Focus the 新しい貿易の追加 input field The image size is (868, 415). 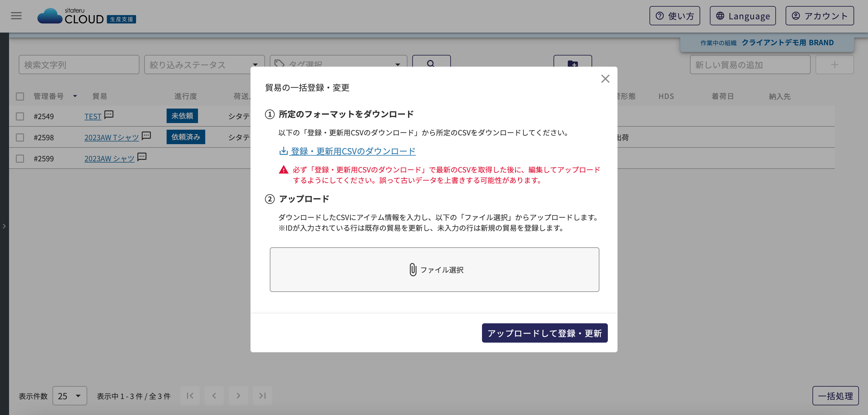[750, 65]
